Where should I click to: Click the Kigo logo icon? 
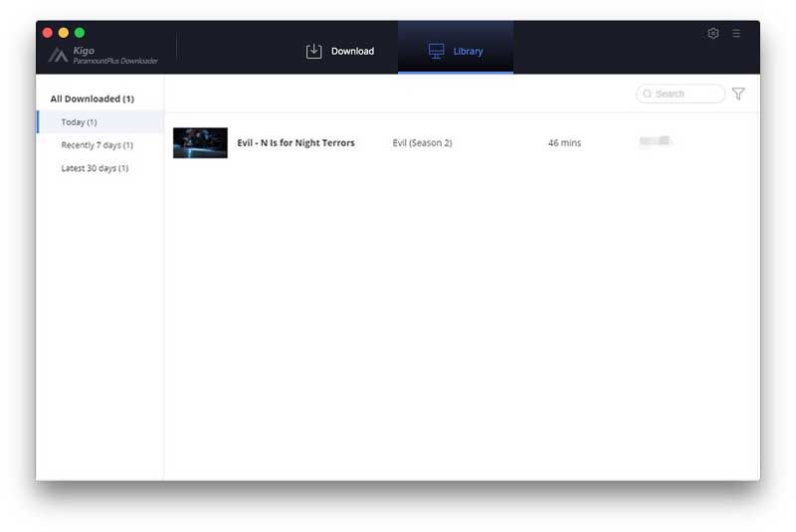point(58,55)
